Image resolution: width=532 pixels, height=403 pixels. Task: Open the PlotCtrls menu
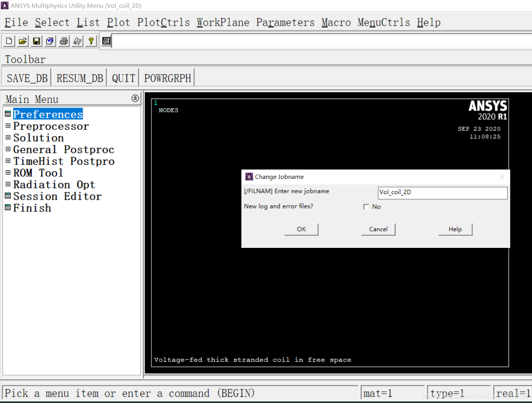coord(163,23)
